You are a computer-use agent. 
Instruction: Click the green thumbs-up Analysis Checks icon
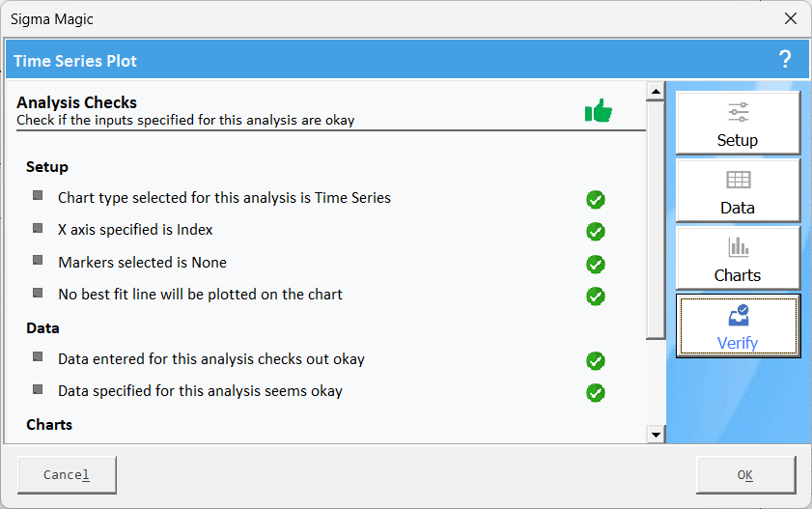pyautogui.click(x=598, y=110)
